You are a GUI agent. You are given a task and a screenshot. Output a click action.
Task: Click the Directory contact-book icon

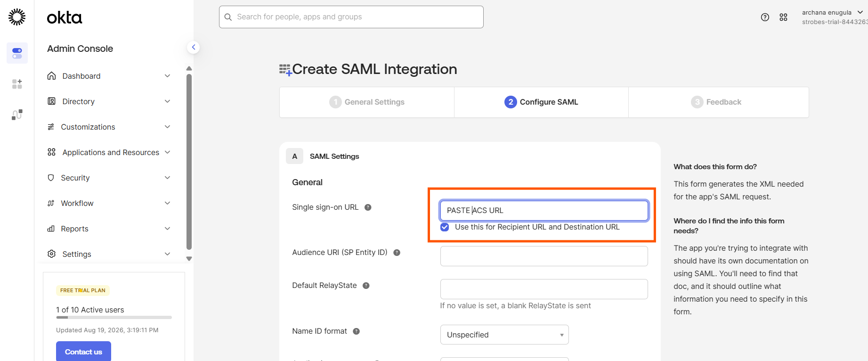coord(52,101)
